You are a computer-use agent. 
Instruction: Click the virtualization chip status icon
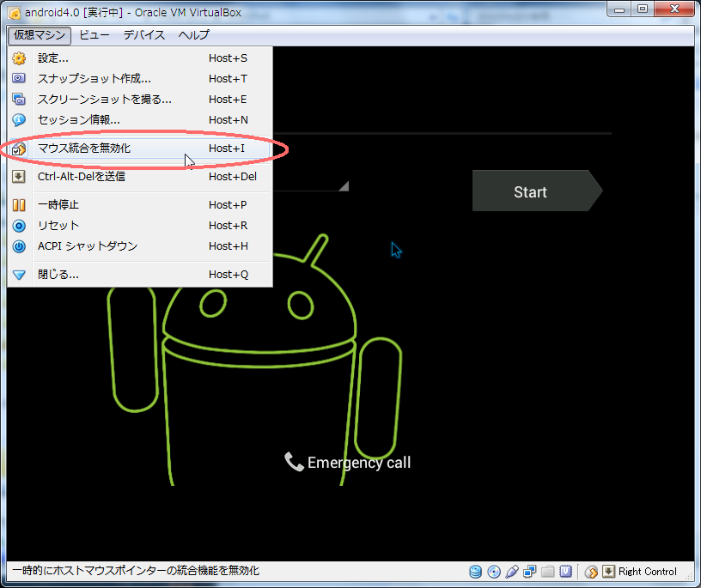click(x=566, y=572)
